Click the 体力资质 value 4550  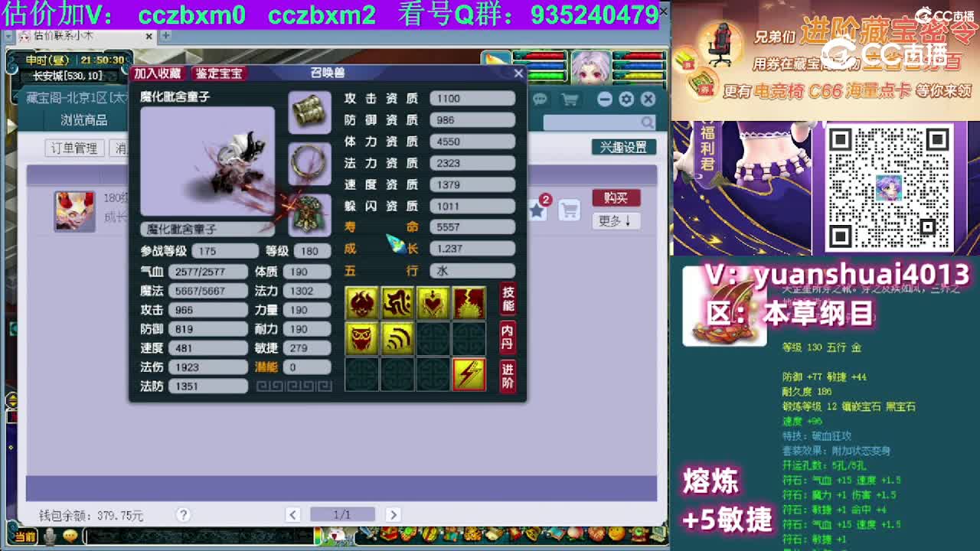[x=472, y=142]
